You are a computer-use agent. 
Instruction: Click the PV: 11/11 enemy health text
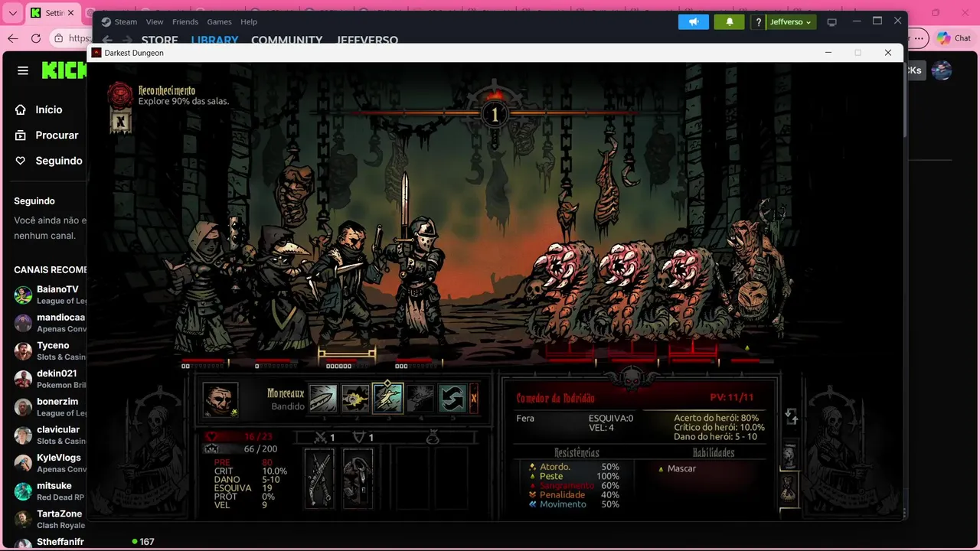coord(732,397)
